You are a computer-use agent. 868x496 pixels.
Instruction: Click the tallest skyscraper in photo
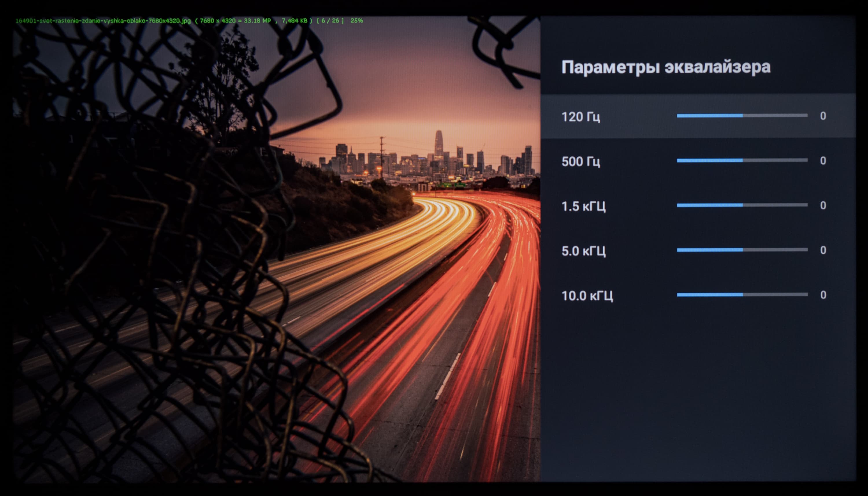click(438, 143)
